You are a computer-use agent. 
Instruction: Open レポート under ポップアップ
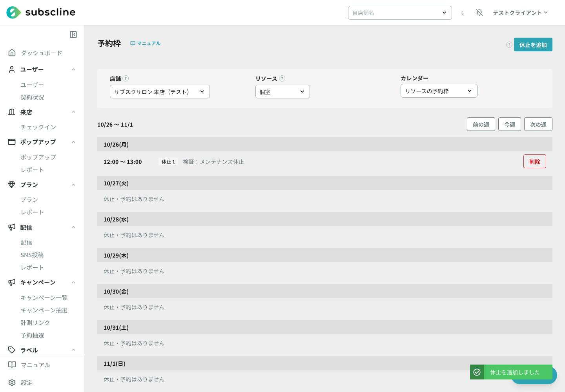pyautogui.click(x=32, y=170)
